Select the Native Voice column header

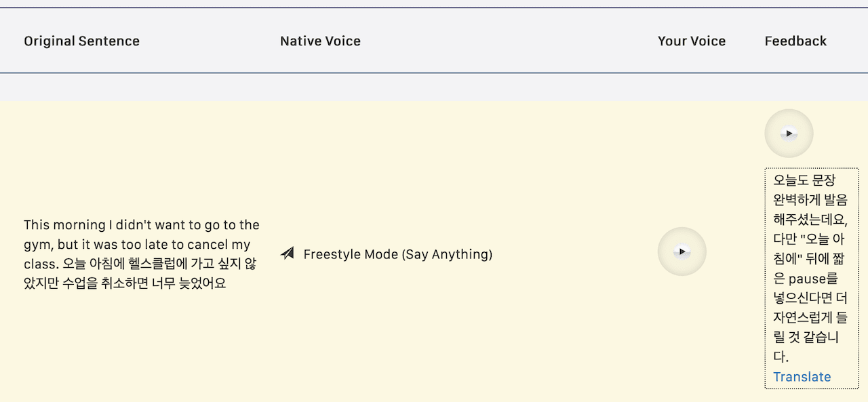(x=320, y=41)
